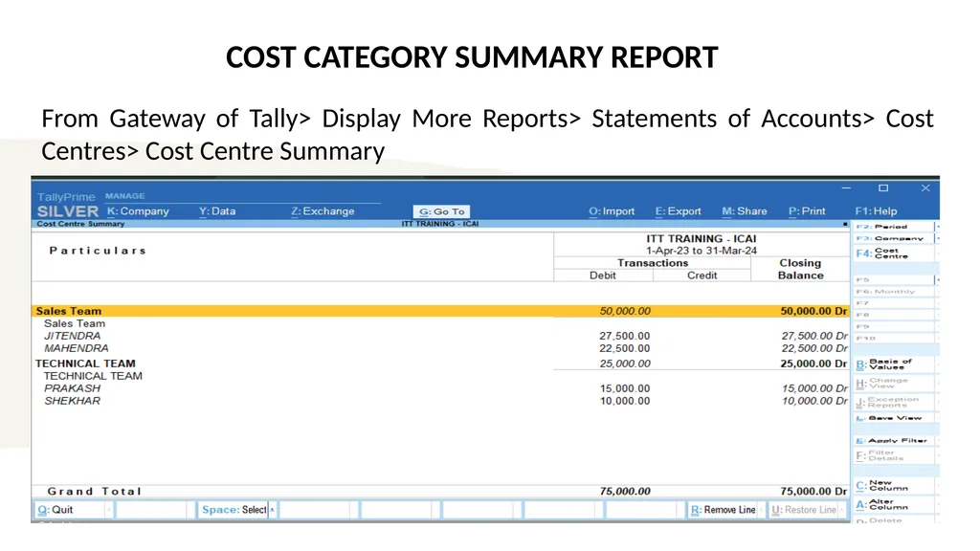The width and height of the screenshot is (980, 551).
Task: Open the E: Export menu
Action: coord(679,211)
